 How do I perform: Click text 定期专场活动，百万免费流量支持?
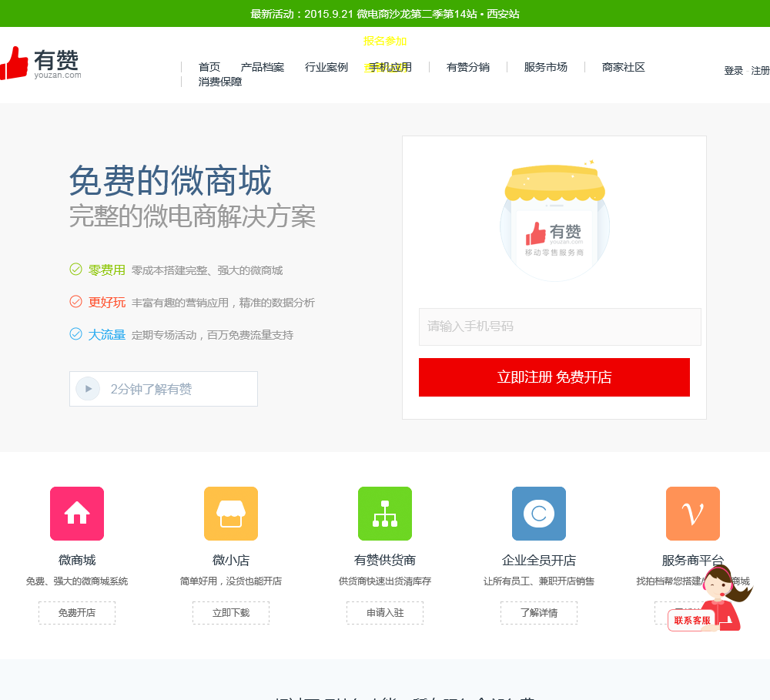pyautogui.click(x=213, y=335)
